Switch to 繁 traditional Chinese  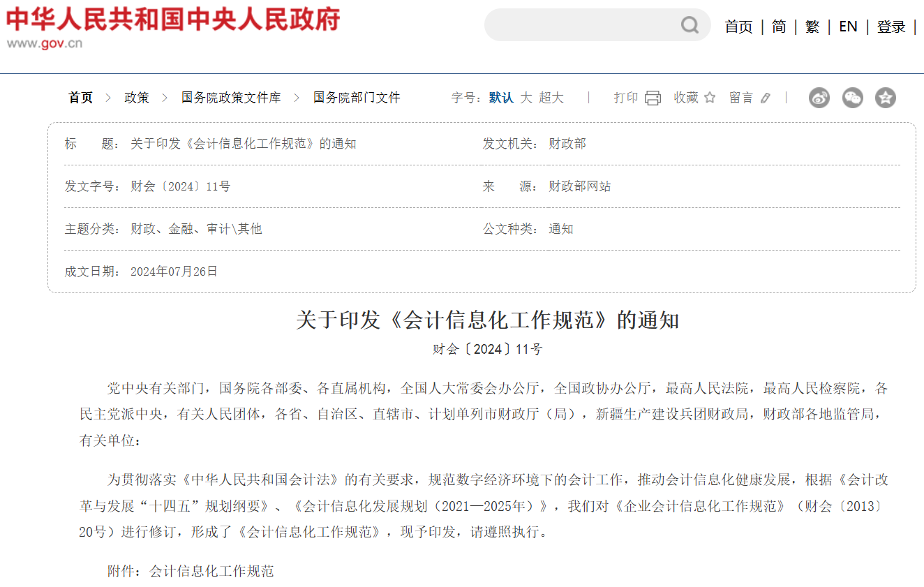click(x=812, y=27)
